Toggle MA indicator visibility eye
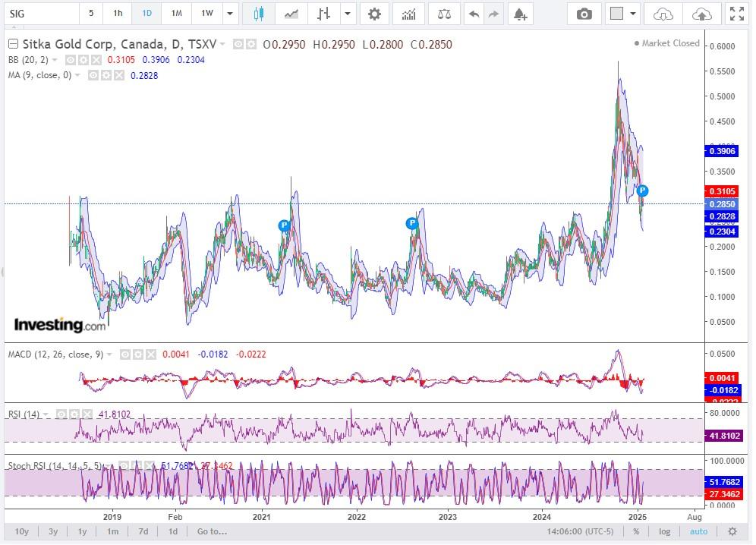Screen dimensions: 756x545 [93, 76]
